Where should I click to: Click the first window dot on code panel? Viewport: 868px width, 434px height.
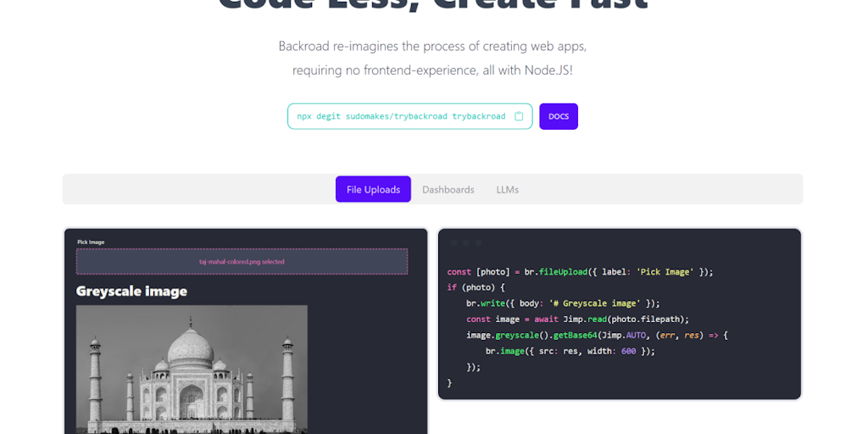(454, 243)
